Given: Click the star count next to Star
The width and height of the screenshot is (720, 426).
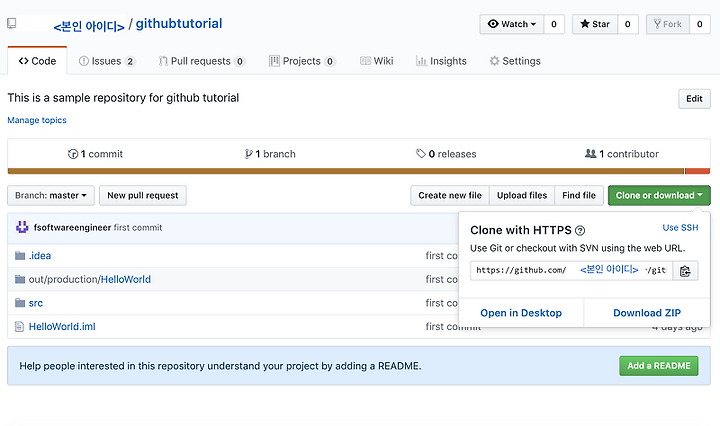Looking at the screenshot, I should pyautogui.click(x=628, y=24).
